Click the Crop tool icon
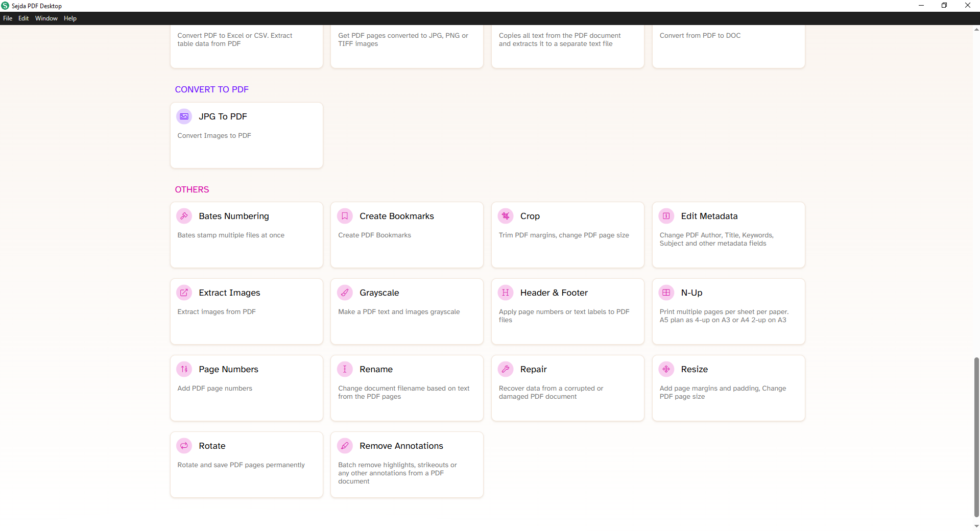This screenshot has height=531, width=980. tap(506, 216)
